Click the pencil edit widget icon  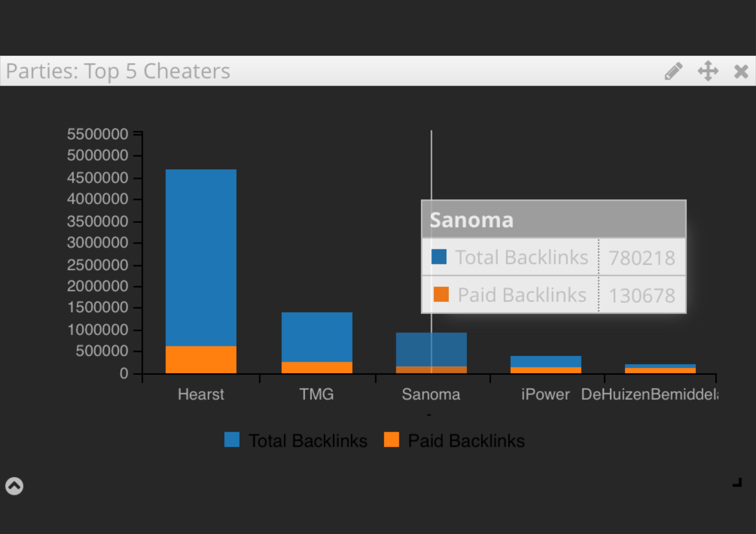[x=673, y=71]
